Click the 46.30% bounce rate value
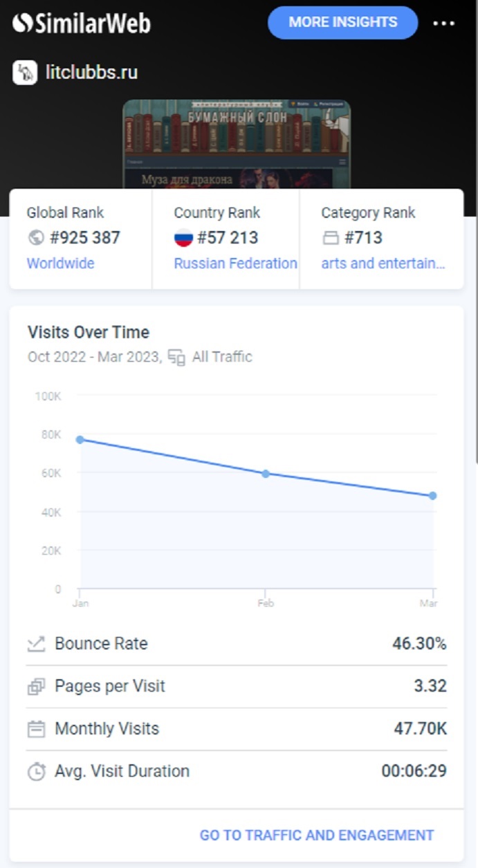 click(419, 644)
